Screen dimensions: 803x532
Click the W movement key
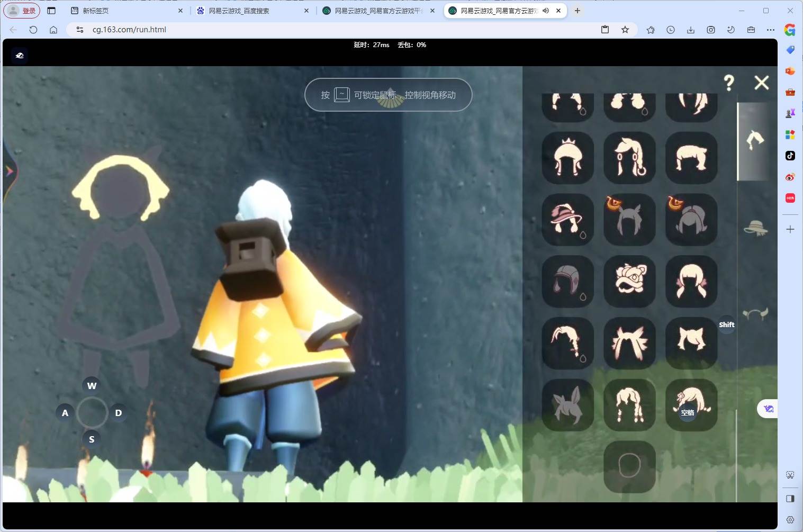(92, 386)
